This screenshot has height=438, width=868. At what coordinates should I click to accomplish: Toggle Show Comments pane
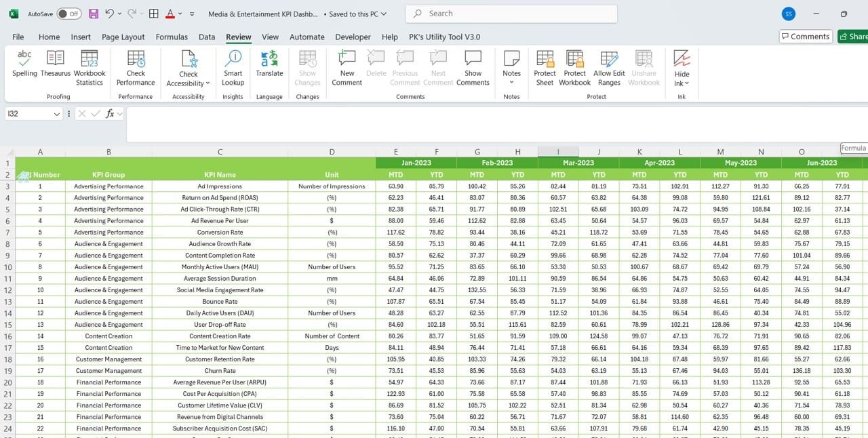coord(473,68)
